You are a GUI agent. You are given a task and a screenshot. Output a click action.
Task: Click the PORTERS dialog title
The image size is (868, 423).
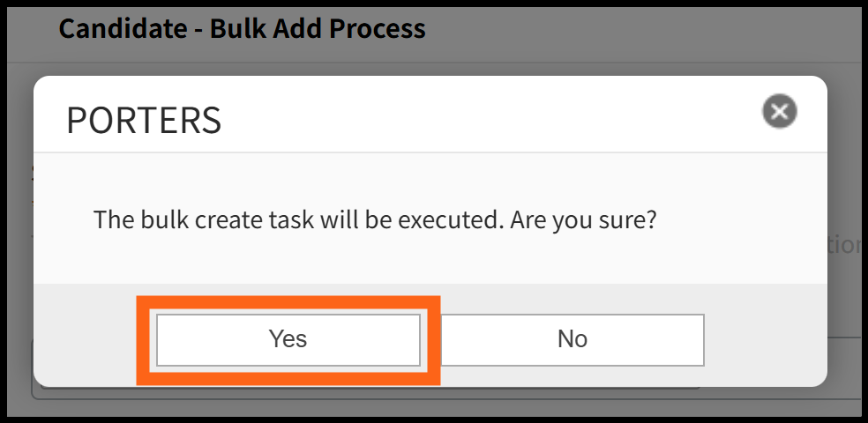point(144,120)
